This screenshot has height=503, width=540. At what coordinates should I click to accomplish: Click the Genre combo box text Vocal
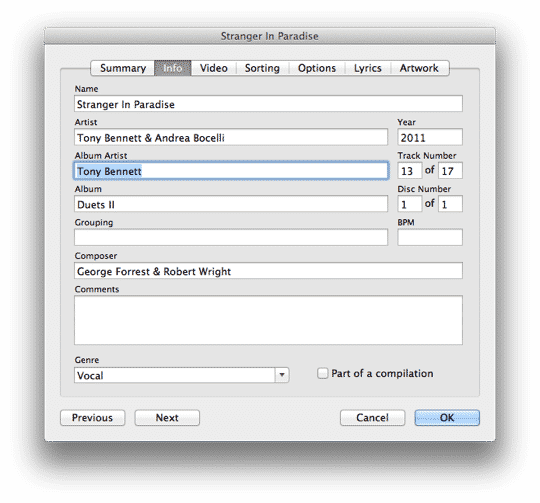(x=174, y=375)
